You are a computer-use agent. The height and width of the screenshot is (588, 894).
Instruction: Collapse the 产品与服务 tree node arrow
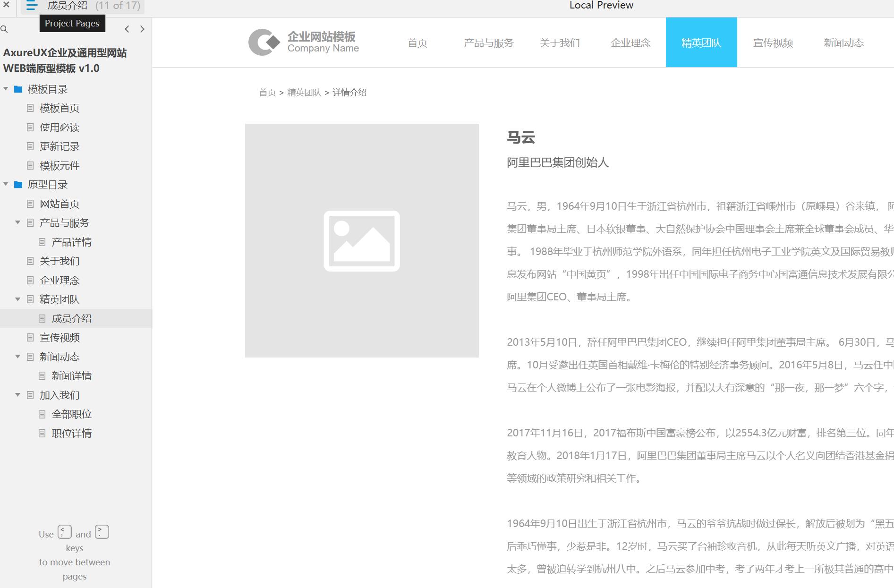(x=17, y=222)
